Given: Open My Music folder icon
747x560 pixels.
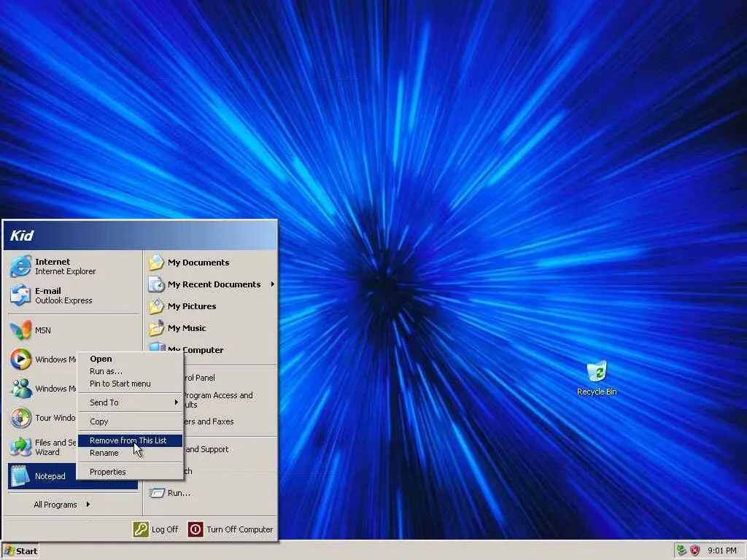Looking at the screenshot, I should (156, 328).
